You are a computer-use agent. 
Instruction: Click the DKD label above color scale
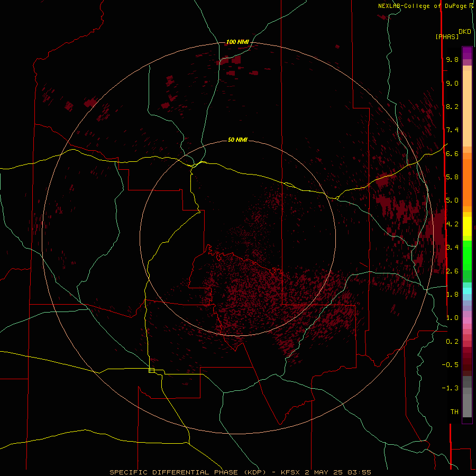(x=464, y=32)
